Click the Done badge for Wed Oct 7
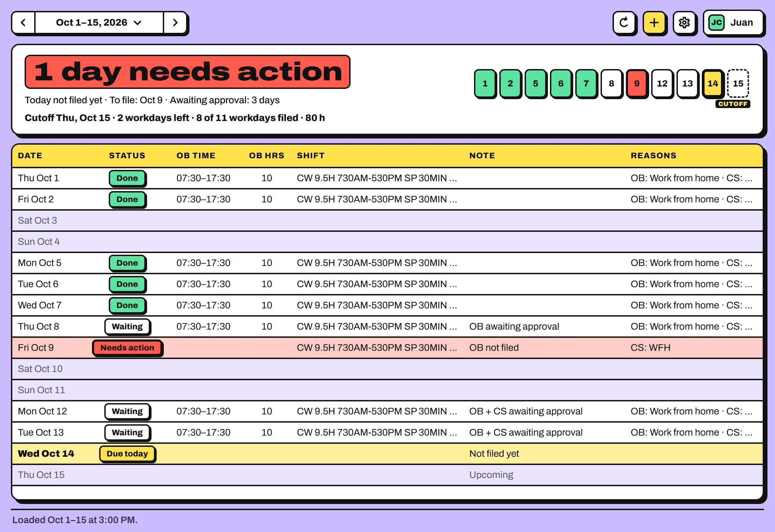The width and height of the screenshot is (775, 532). click(x=127, y=305)
